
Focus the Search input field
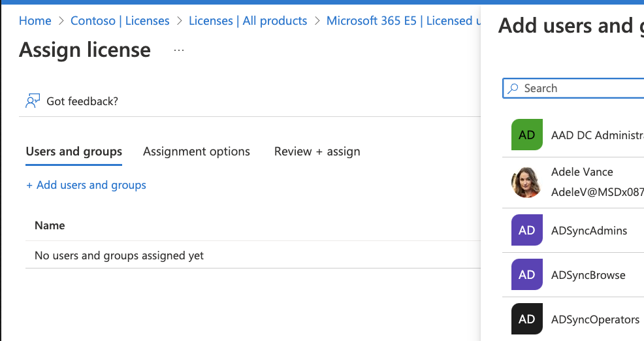click(573, 88)
